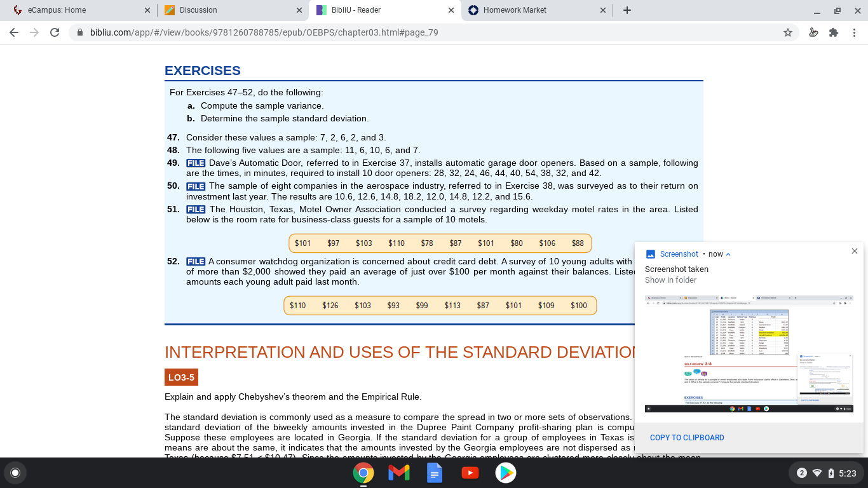
Task: Click the FILE badge for exercise 49
Action: [x=196, y=163]
